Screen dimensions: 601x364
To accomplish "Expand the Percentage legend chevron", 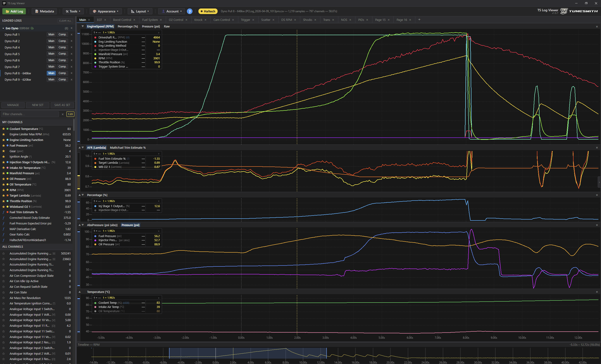I will point(158,201).
